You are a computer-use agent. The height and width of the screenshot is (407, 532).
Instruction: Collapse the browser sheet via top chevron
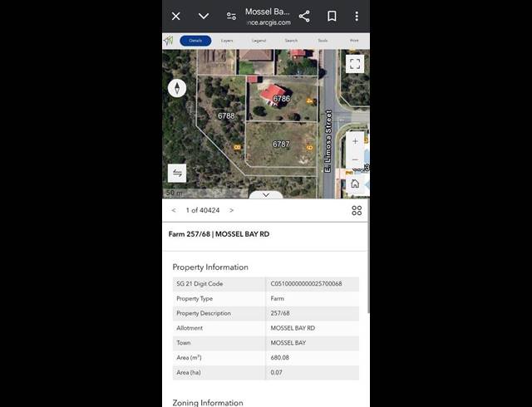[204, 16]
